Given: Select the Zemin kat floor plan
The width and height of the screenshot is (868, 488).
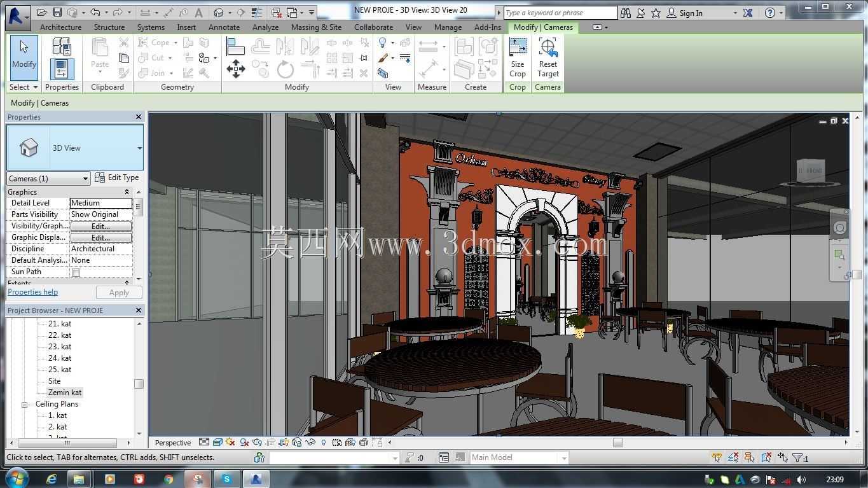Looking at the screenshot, I should (x=65, y=393).
